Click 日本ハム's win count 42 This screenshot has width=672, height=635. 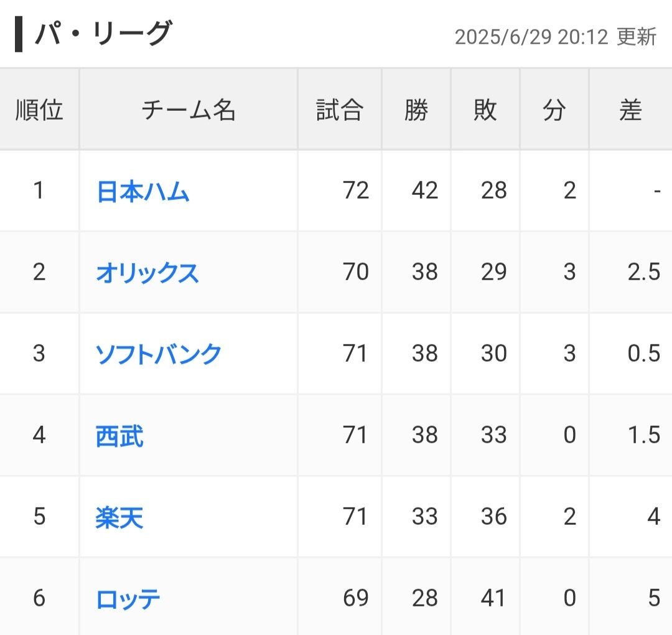[x=425, y=190]
